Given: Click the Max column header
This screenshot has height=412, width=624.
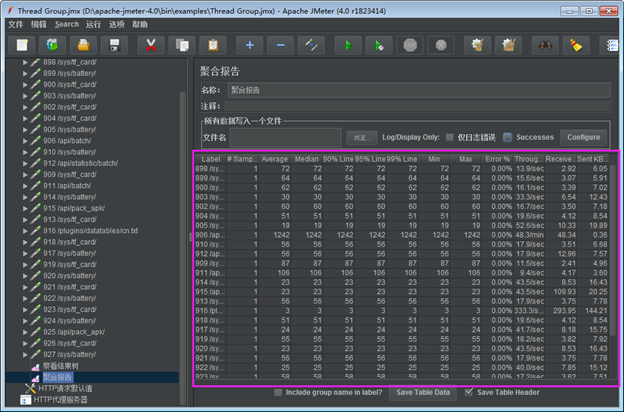Looking at the screenshot, I should click(466, 159).
